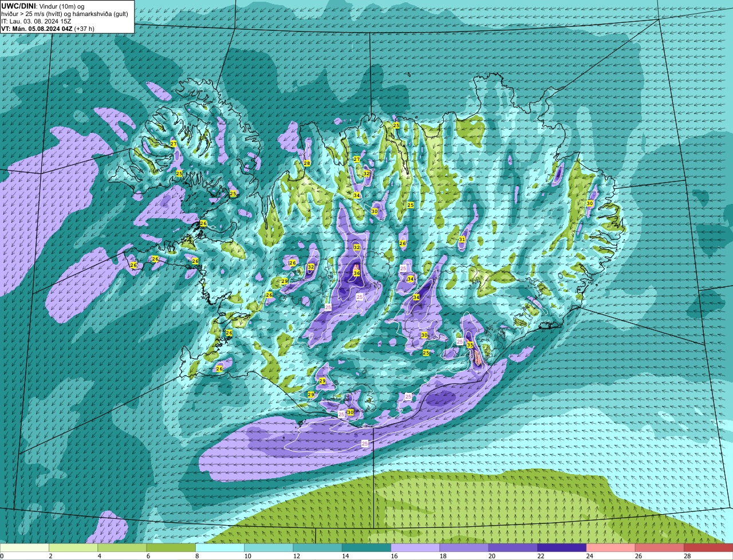Click the 8–10 m/s pale cyan swatch
The height and width of the screenshot is (560, 733).
220,548
